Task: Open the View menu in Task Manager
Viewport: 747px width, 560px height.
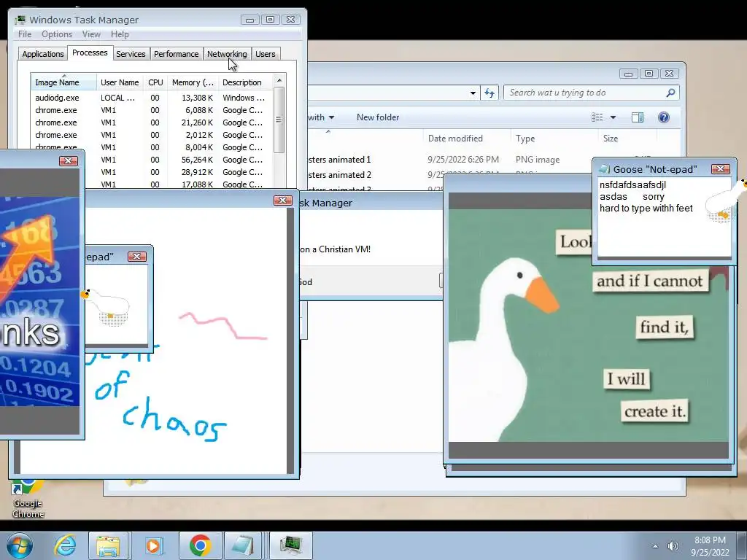Action: click(91, 34)
